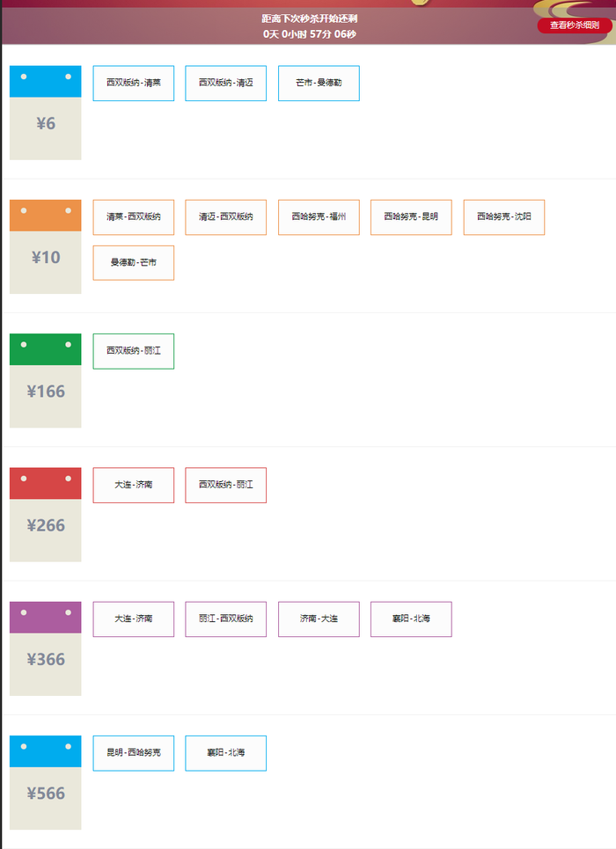Choose 西双版纳-丽江 in the ¥166 row
616x849 pixels.
tap(134, 351)
